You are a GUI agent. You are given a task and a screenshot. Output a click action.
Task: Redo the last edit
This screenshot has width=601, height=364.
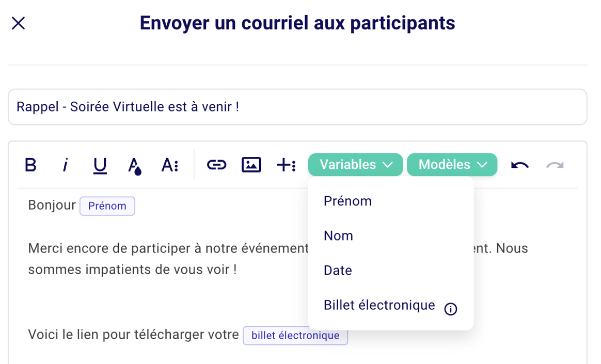click(x=555, y=165)
